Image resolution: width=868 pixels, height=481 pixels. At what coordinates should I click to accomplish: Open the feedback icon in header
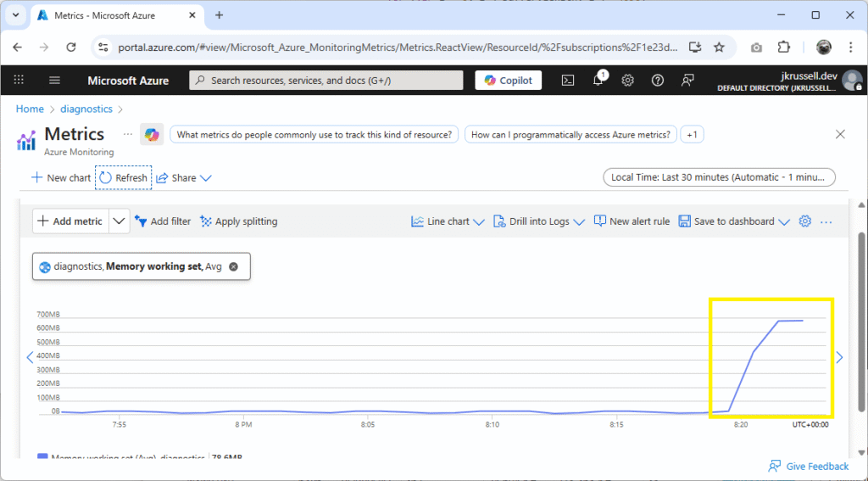click(x=687, y=81)
